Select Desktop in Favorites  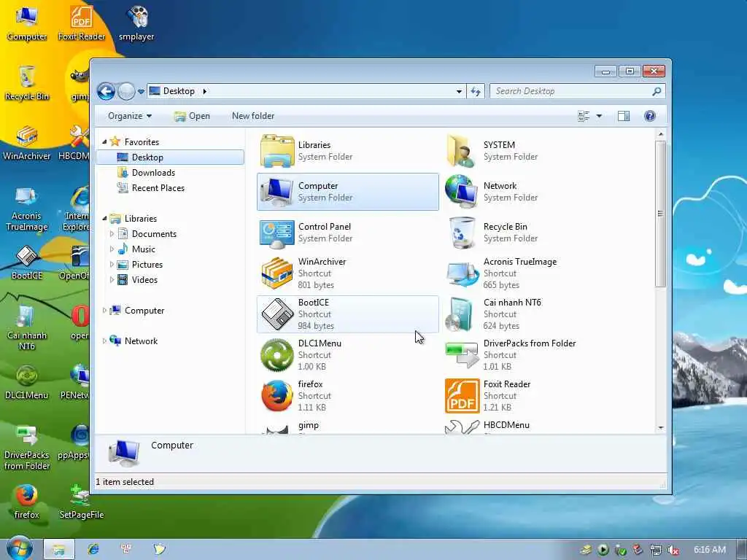point(170,157)
